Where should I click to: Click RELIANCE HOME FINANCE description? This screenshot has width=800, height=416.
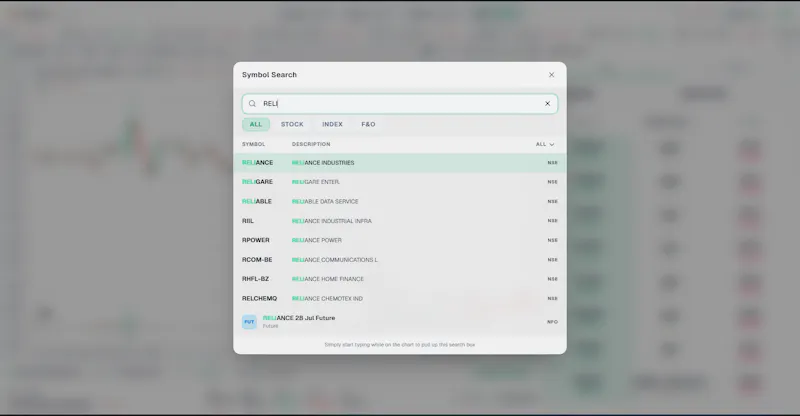click(x=328, y=279)
